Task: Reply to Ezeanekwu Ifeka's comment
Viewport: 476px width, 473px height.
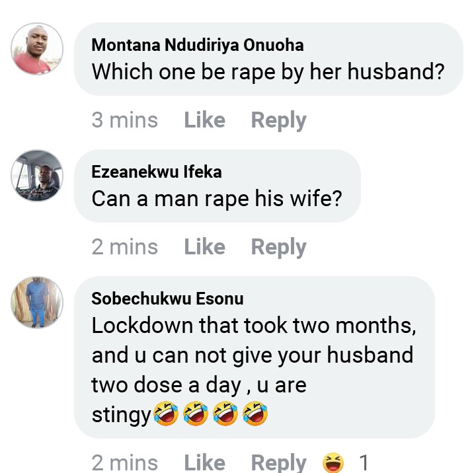Action: tap(278, 247)
